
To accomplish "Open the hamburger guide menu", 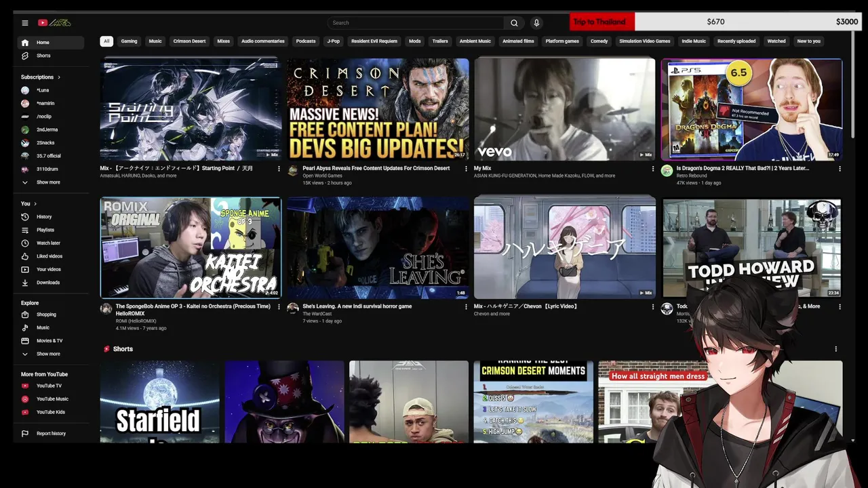I will [25, 22].
